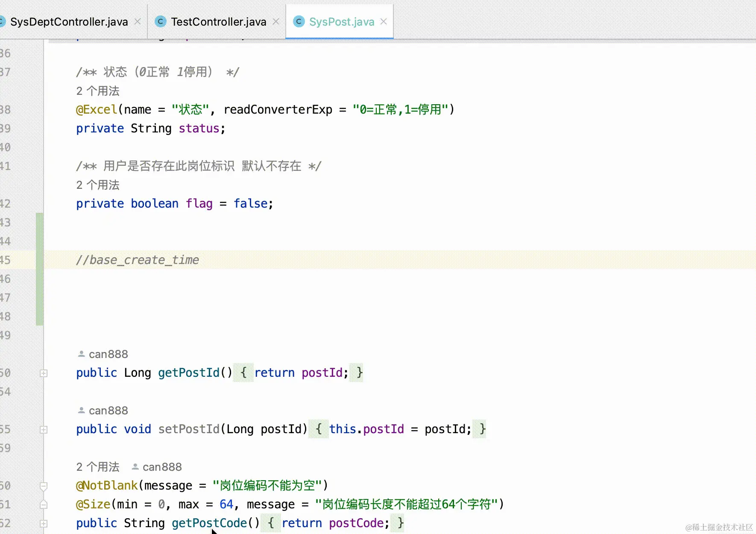Screen dimensions: 756x534
Task: Click the readConverterExp attribute
Action: coord(278,110)
